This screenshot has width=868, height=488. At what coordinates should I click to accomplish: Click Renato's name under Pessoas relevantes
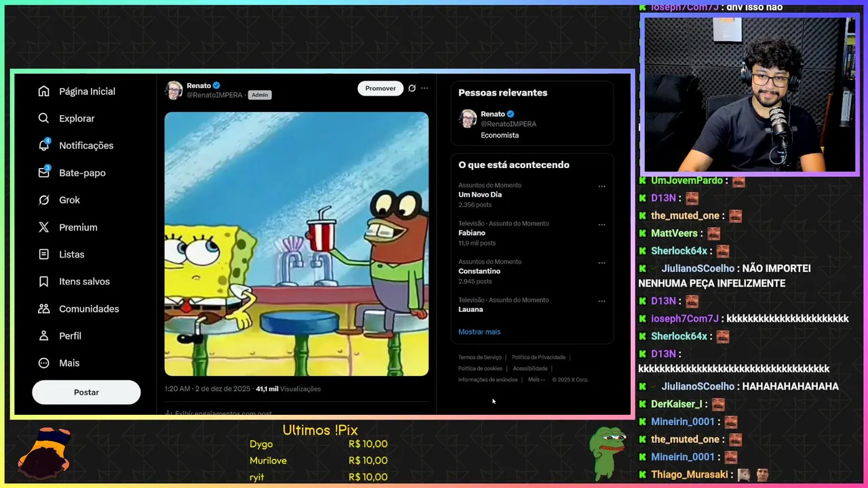coord(493,114)
